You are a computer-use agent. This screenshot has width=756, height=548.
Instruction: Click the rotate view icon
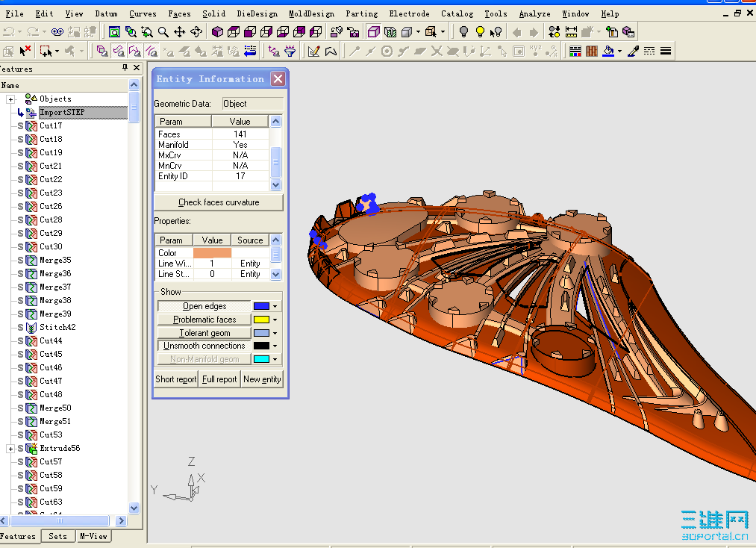click(x=196, y=32)
